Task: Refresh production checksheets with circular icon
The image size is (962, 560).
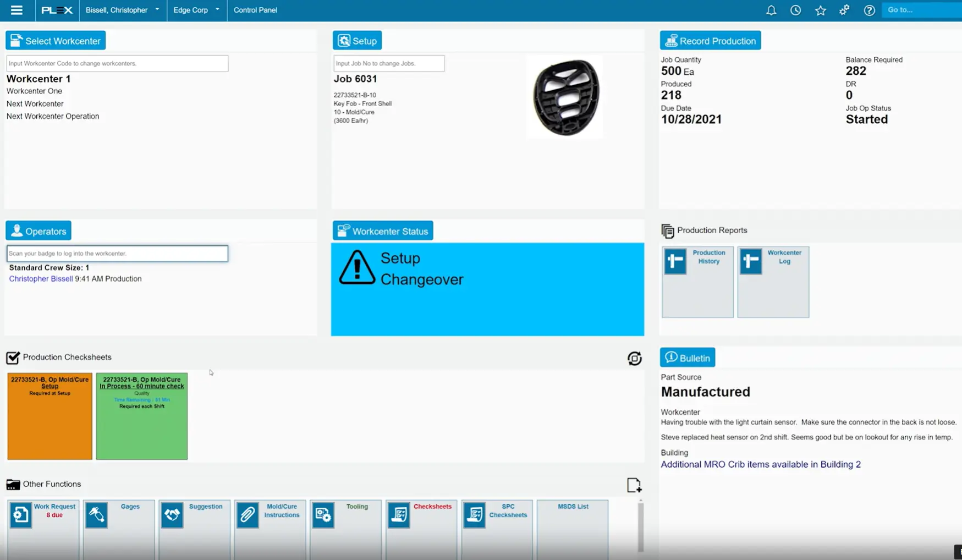Action: (634, 358)
